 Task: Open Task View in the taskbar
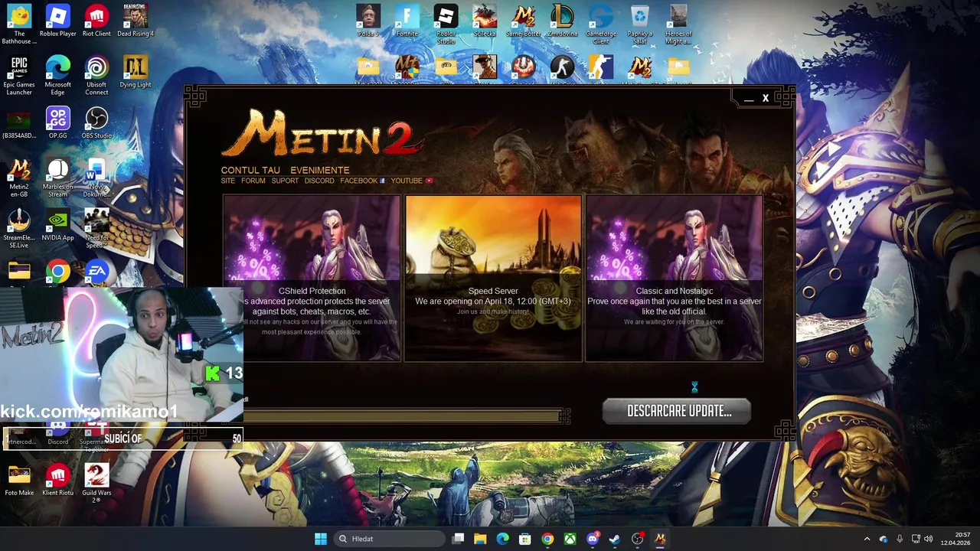(x=458, y=539)
